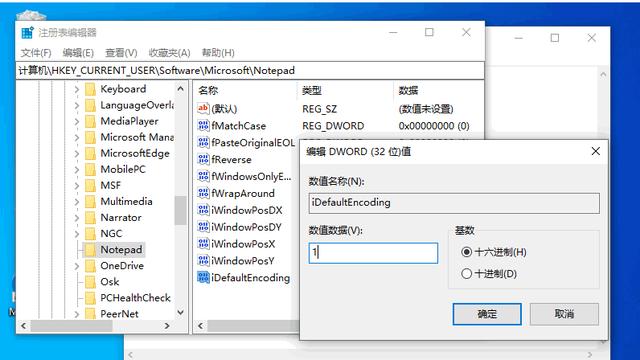Click the value list scroll-left arrow
Screen dimensions: 640x360
click(200, 326)
